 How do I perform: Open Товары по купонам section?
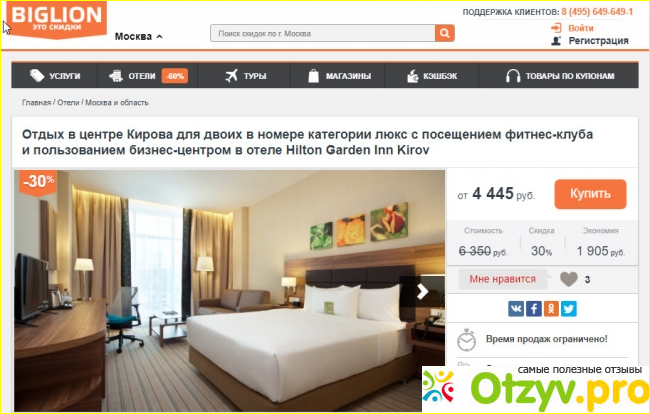click(x=559, y=76)
